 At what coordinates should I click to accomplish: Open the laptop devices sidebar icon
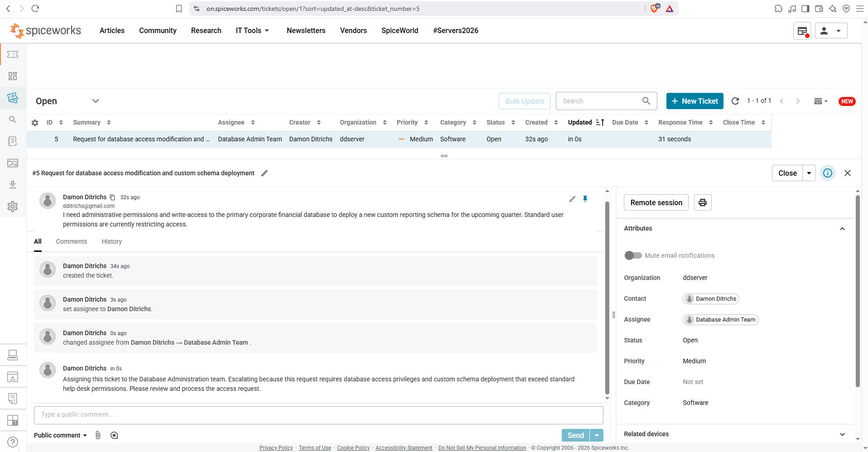13,355
